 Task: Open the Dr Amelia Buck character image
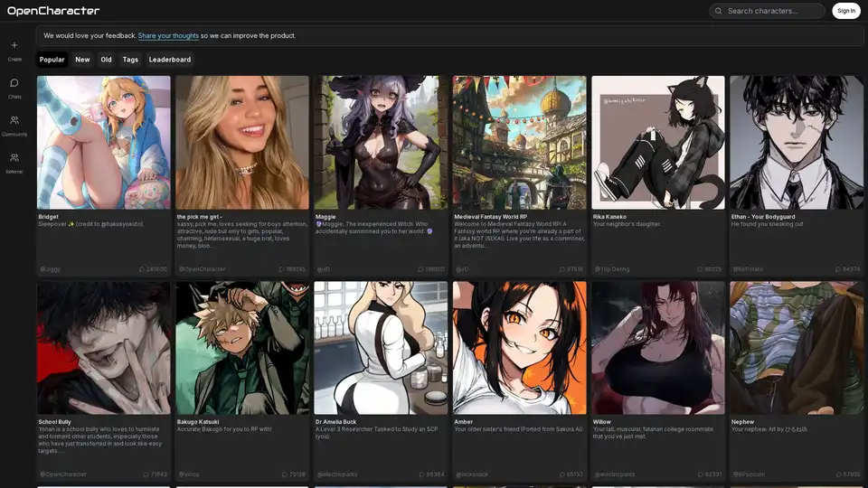coord(381,348)
